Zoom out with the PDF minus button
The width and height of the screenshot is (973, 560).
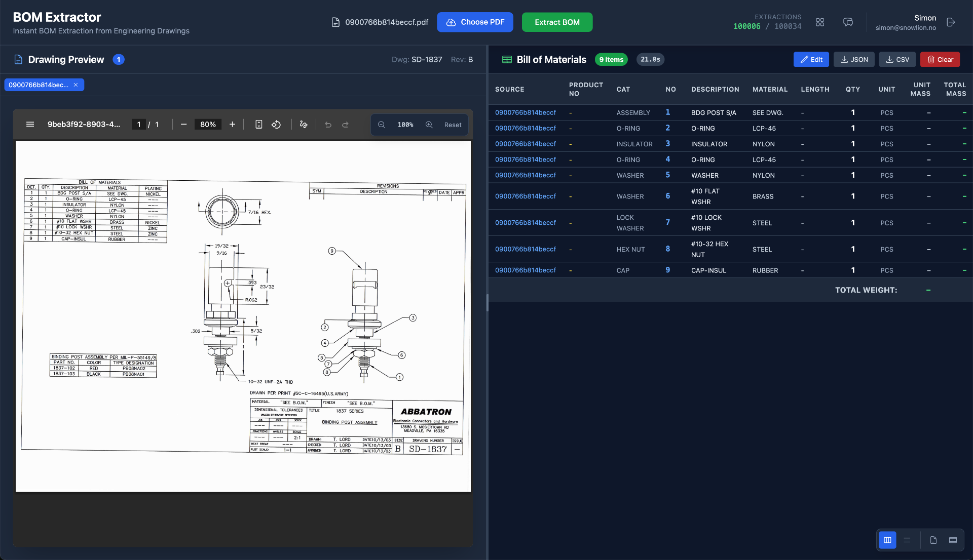[183, 125]
